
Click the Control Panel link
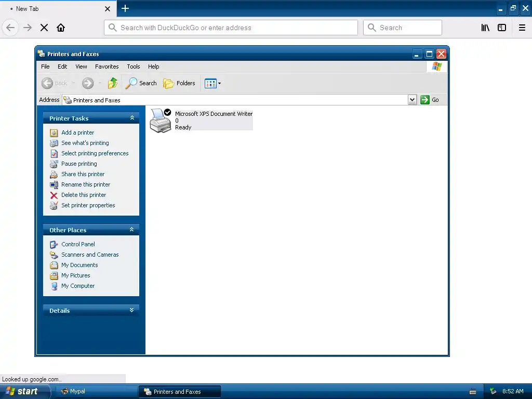tap(78, 244)
